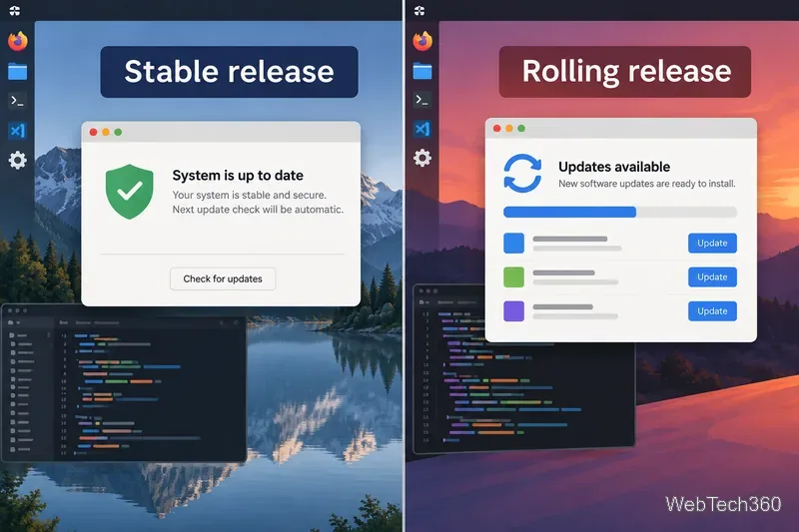Click 'Next update check will be automatic.' text
The height and width of the screenshot is (532, 799).
258,210
